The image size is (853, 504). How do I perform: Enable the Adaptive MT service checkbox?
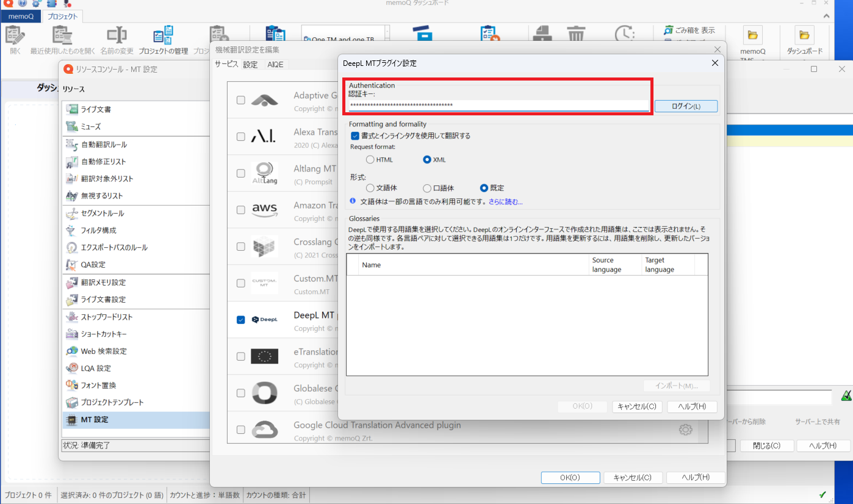pyautogui.click(x=240, y=100)
